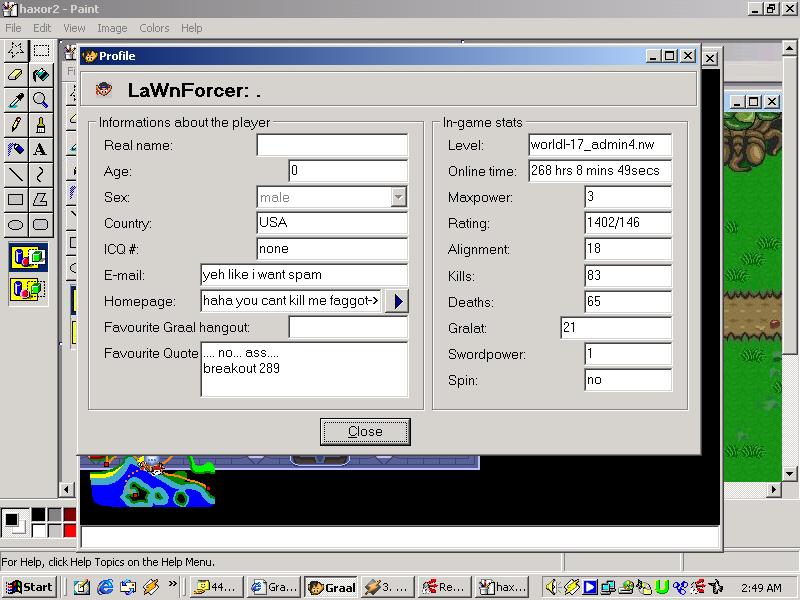
Task: Click the Online time field
Action: pos(600,171)
